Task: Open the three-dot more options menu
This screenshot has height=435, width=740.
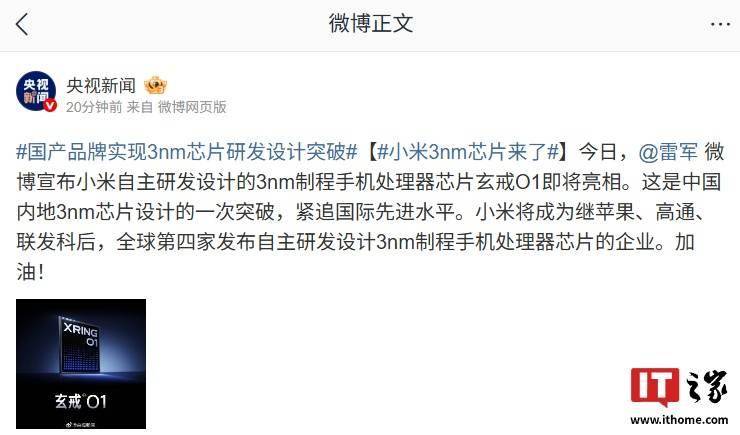Action: click(720, 24)
